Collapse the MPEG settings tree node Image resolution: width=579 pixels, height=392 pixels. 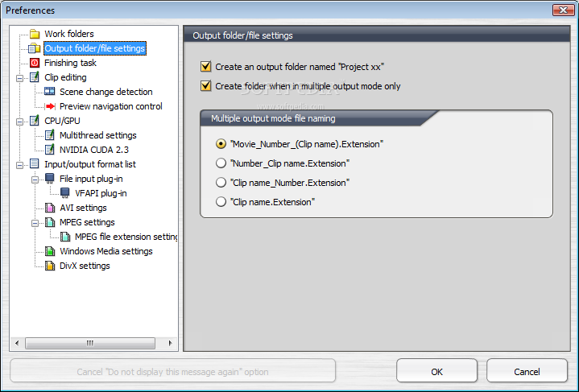coord(35,223)
